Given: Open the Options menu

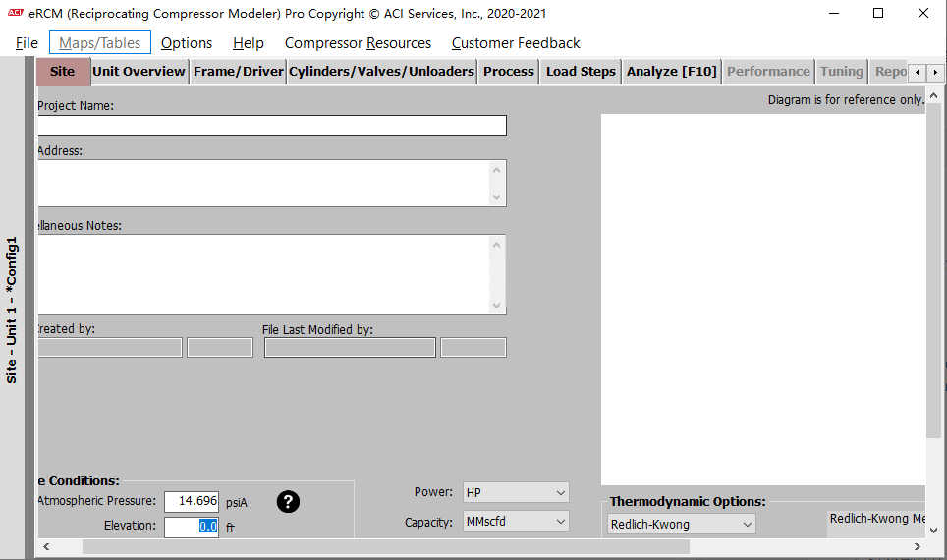Looking at the screenshot, I should pos(187,43).
